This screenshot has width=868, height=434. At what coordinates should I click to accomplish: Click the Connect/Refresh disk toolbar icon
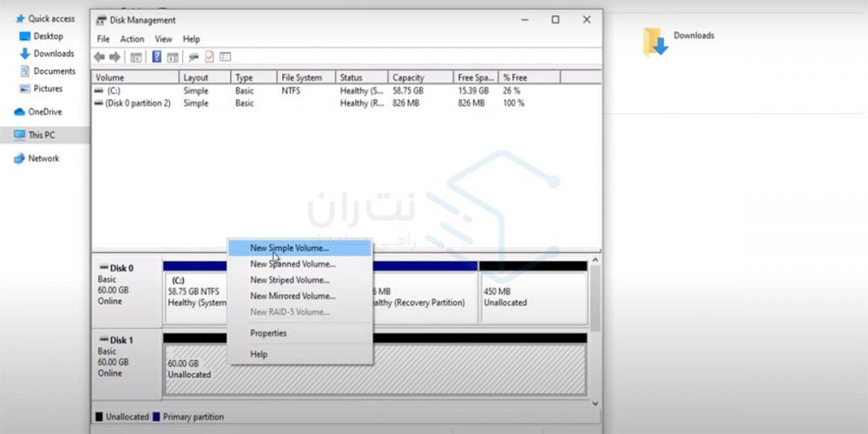point(193,57)
